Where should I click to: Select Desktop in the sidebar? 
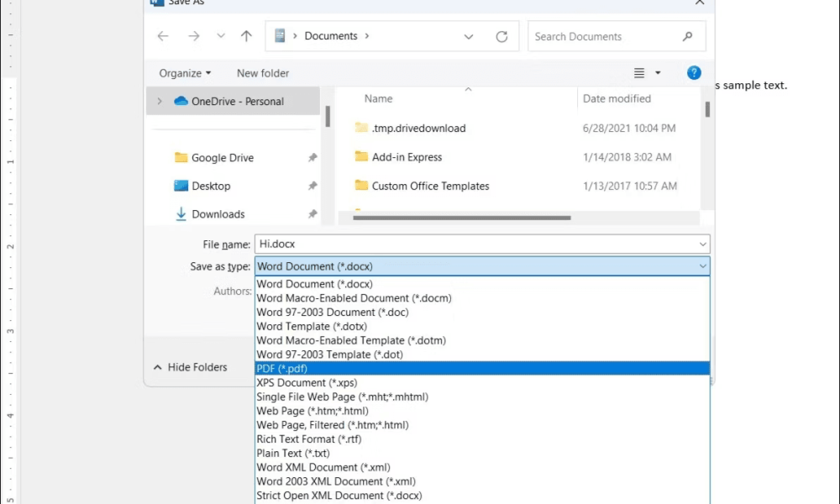[x=211, y=186]
